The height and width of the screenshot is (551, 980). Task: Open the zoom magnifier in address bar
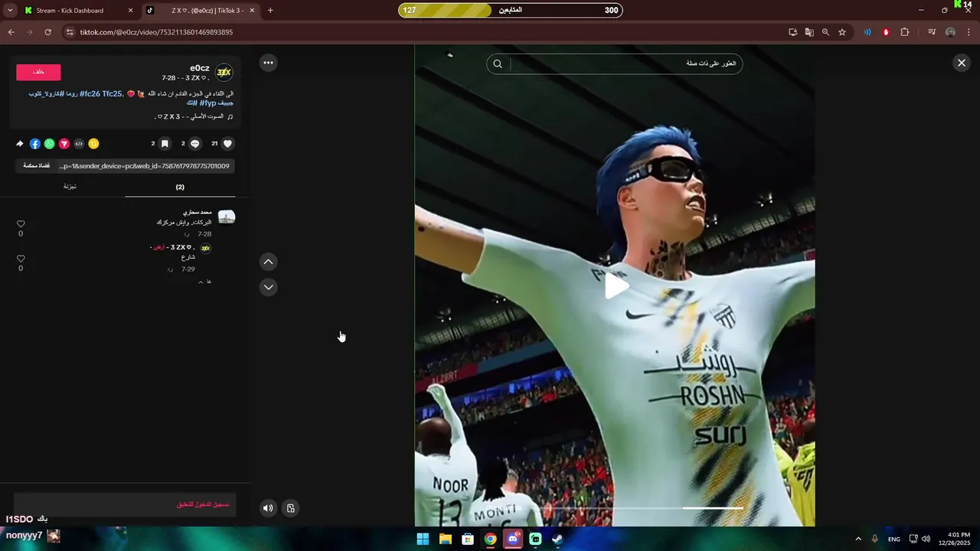pyautogui.click(x=825, y=32)
